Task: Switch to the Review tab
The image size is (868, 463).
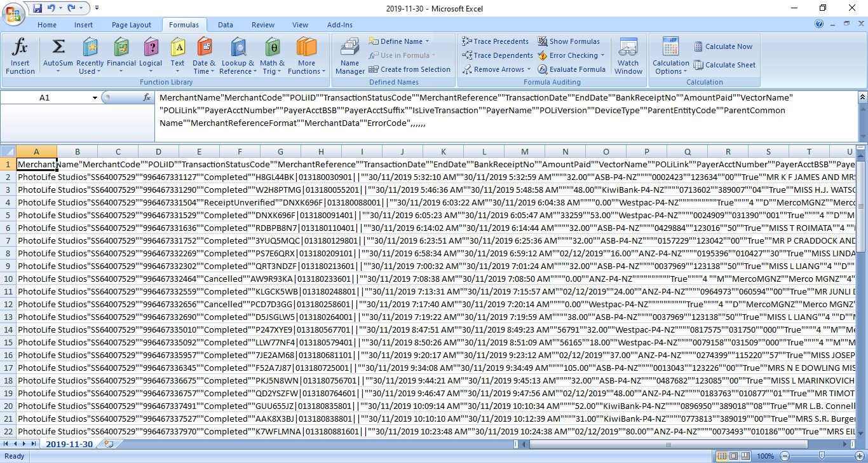Action: 263,25
